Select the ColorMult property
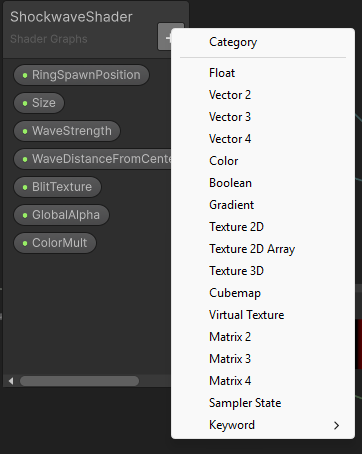The width and height of the screenshot is (362, 454). click(x=55, y=243)
